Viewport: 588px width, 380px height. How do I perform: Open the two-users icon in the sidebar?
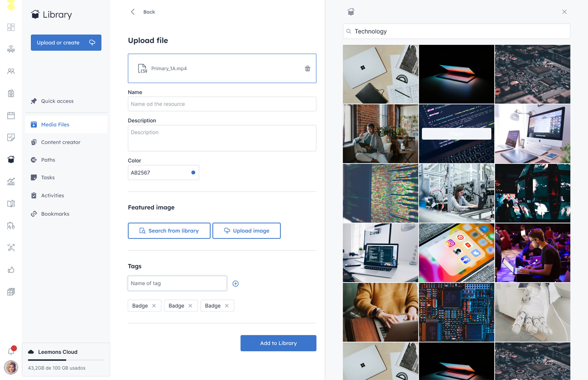click(x=11, y=71)
